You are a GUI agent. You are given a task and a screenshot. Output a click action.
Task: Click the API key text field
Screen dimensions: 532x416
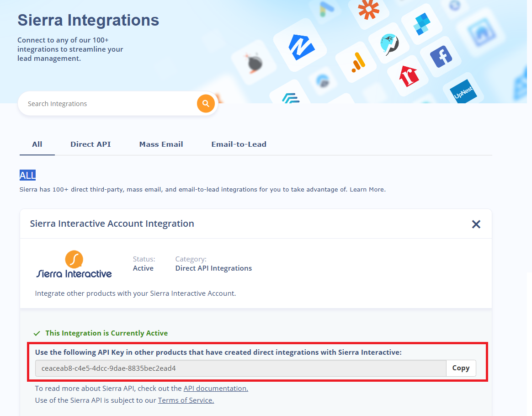tap(241, 368)
